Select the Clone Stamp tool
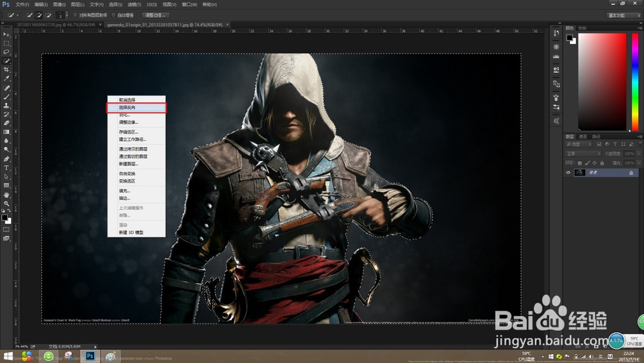644x363 pixels. [6, 106]
